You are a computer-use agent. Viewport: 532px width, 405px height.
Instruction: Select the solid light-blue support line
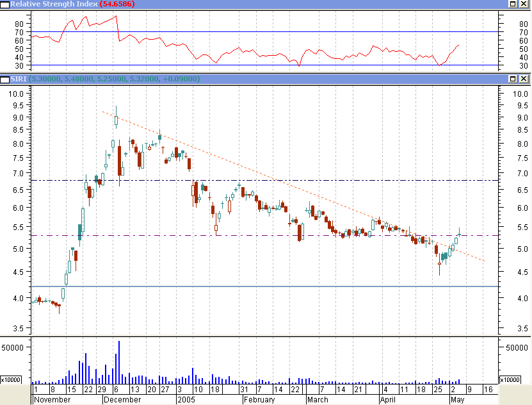264,286
